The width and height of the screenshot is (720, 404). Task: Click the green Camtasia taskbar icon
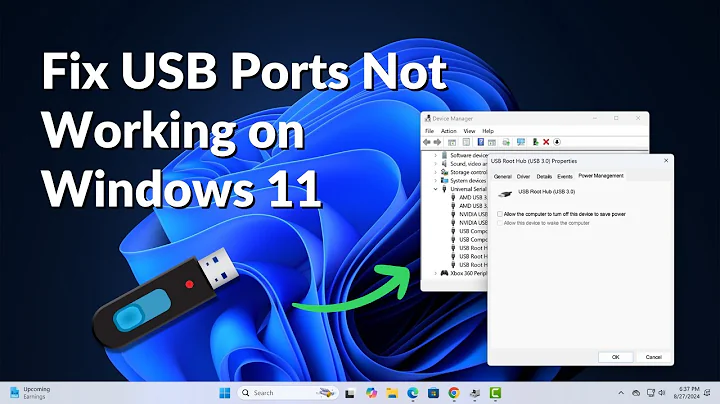click(495, 393)
